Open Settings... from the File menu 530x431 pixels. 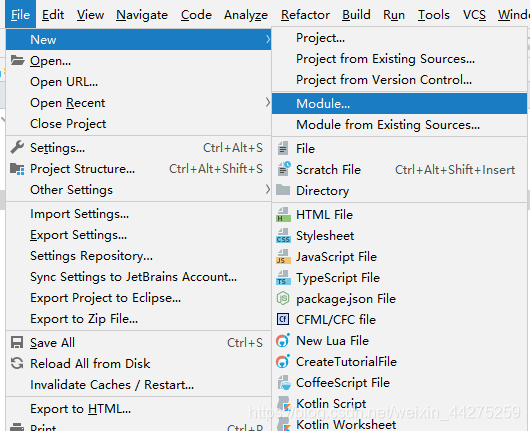point(138,148)
